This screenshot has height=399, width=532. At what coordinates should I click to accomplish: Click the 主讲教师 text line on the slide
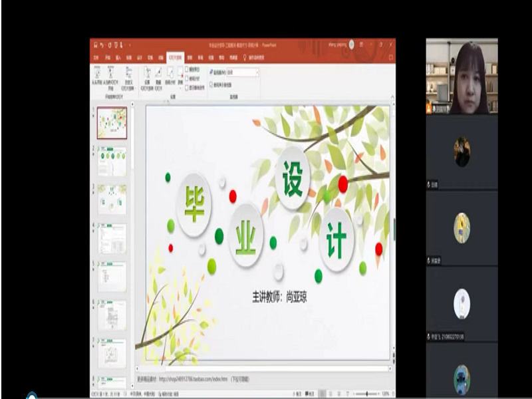[279, 297]
